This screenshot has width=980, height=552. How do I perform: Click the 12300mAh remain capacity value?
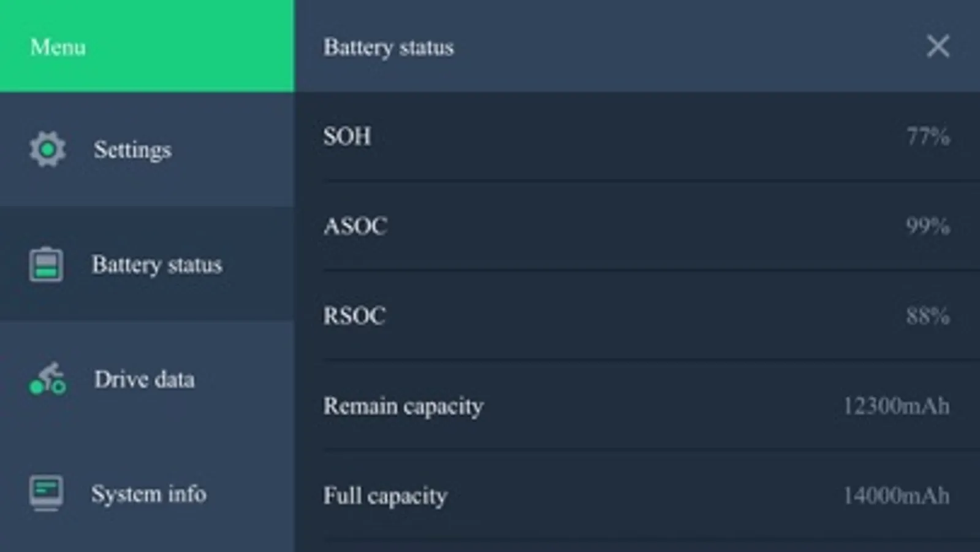(896, 405)
